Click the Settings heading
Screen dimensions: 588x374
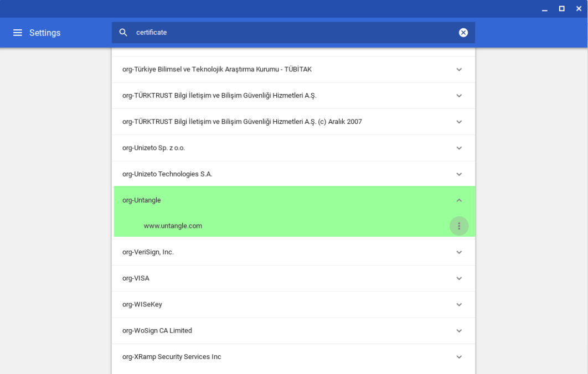click(x=45, y=33)
